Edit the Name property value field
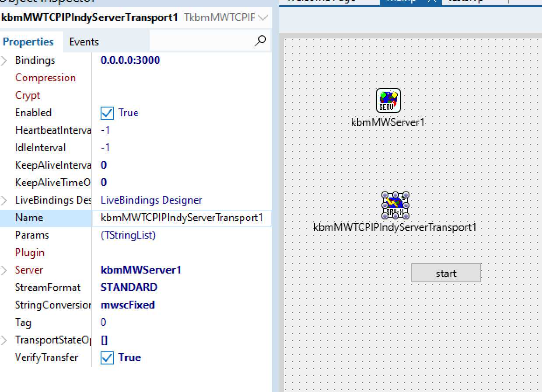542x392 pixels. coord(182,218)
